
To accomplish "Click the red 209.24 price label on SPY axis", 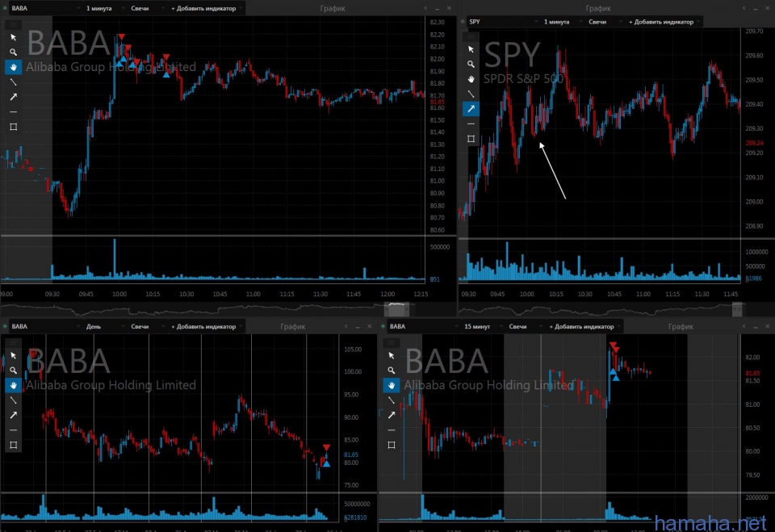I will click(x=754, y=143).
